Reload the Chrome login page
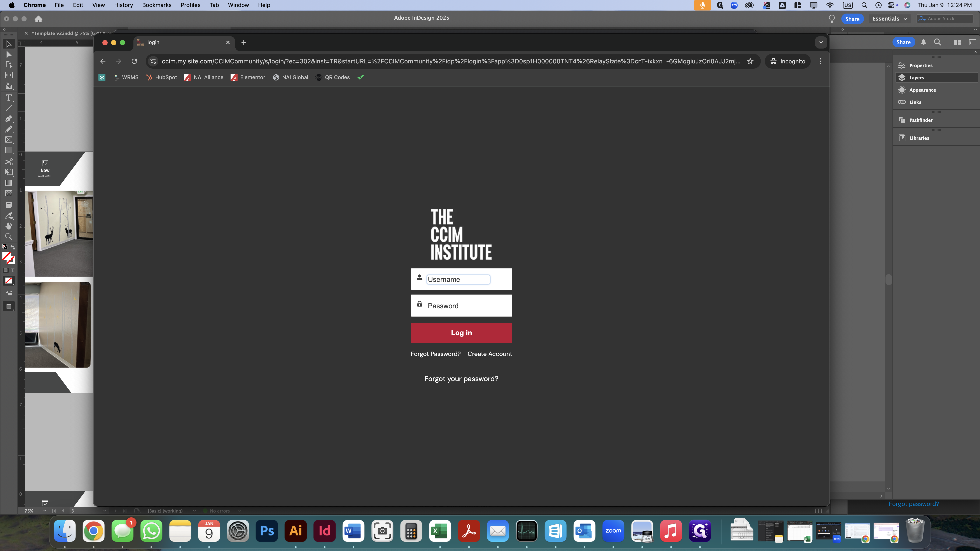Screen dimensions: 980x551 tap(134, 61)
